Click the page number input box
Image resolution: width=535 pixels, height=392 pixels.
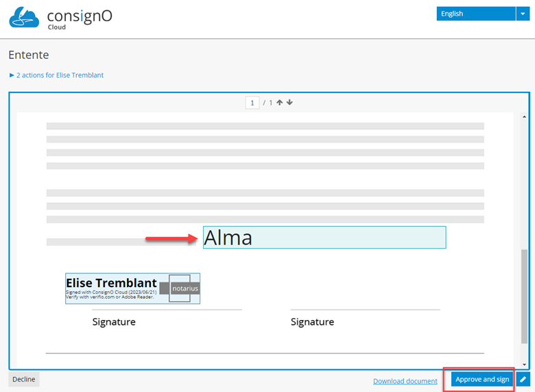(x=252, y=103)
